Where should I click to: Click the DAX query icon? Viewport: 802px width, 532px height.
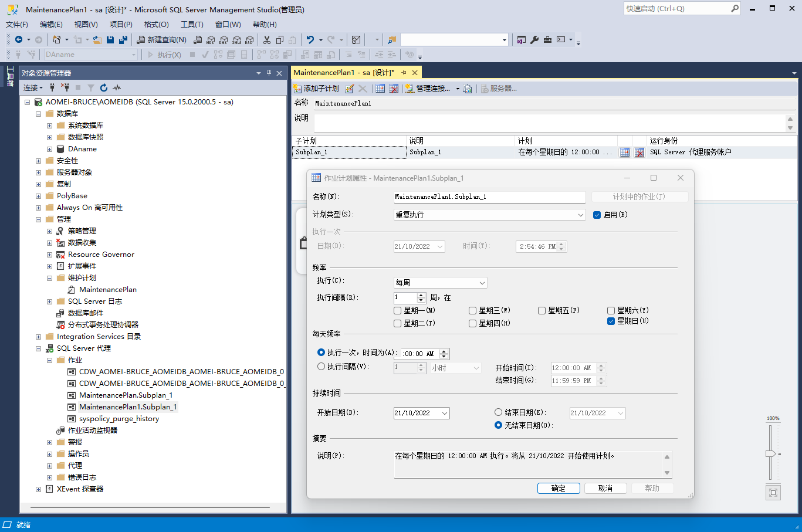249,39
